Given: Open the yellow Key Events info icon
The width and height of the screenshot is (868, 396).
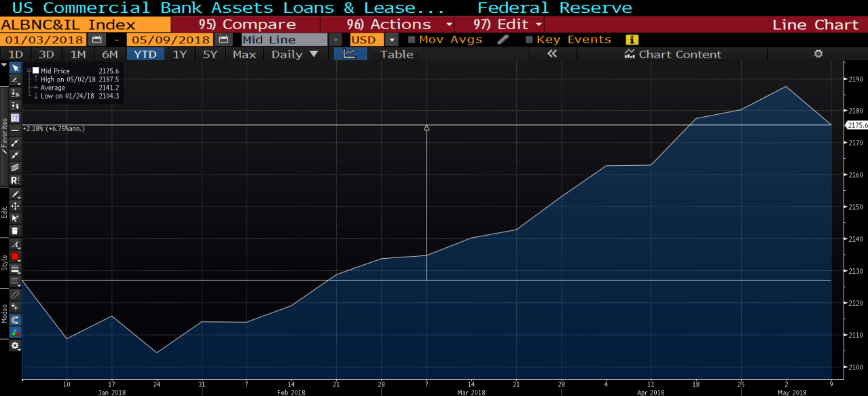Looking at the screenshot, I should 631,39.
